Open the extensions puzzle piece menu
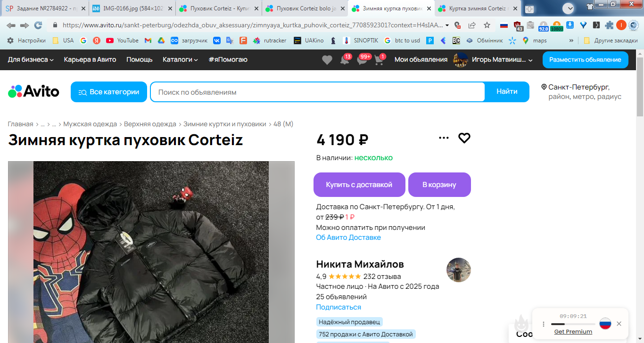Screen dimensions: 644x343 (609, 25)
